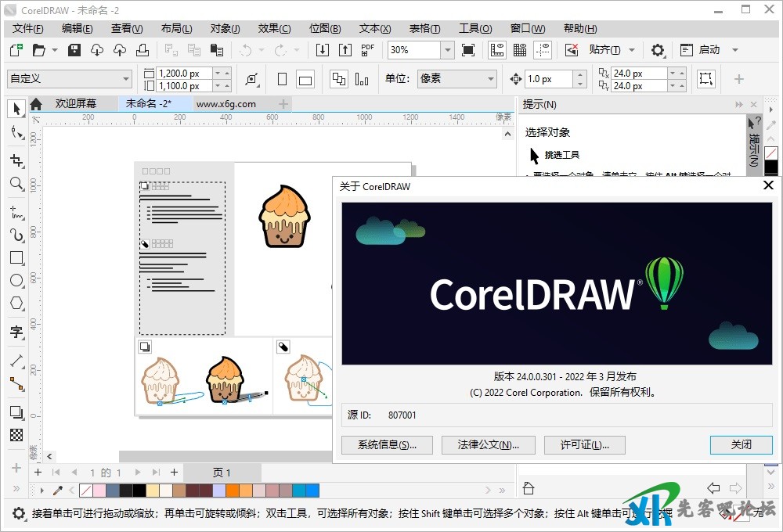
Task: Toggle landscape page orientation
Action: click(305, 79)
